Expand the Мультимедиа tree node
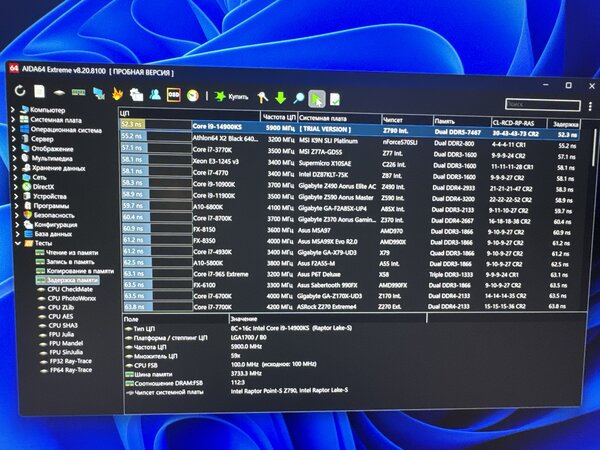This screenshot has height=450, width=600. point(15,158)
